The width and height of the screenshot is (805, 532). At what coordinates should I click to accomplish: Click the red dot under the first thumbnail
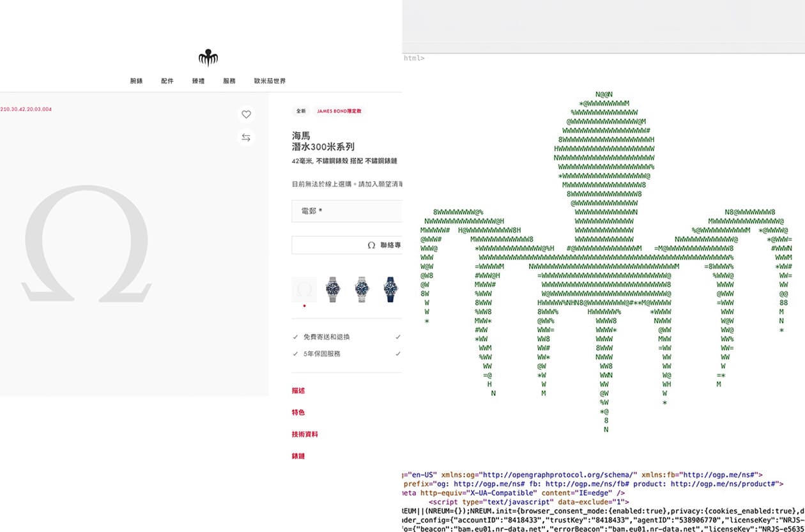tap(304, 306)
